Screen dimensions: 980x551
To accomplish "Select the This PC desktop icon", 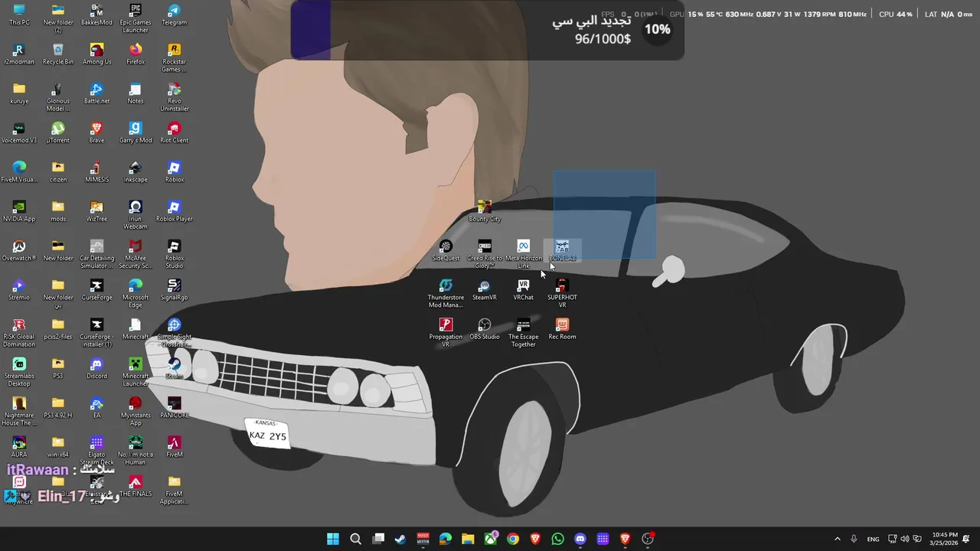I will (19, 15).
